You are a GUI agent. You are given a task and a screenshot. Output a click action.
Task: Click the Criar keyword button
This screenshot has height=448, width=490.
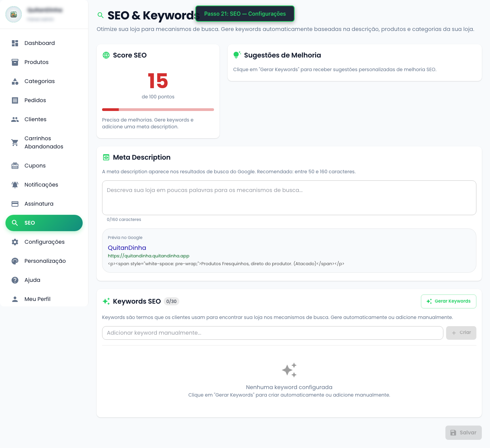click(461, 333)
